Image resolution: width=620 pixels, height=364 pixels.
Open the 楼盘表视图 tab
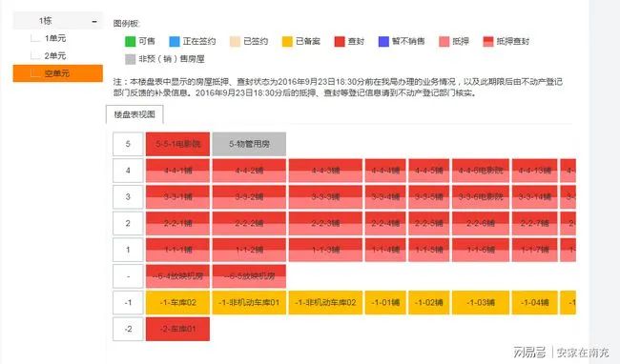click(x=134, y=114)
